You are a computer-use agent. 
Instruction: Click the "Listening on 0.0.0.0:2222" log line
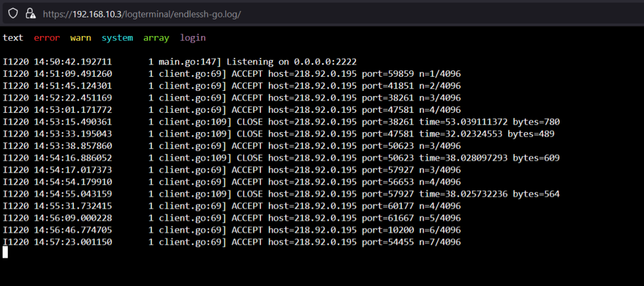point(180,62)
